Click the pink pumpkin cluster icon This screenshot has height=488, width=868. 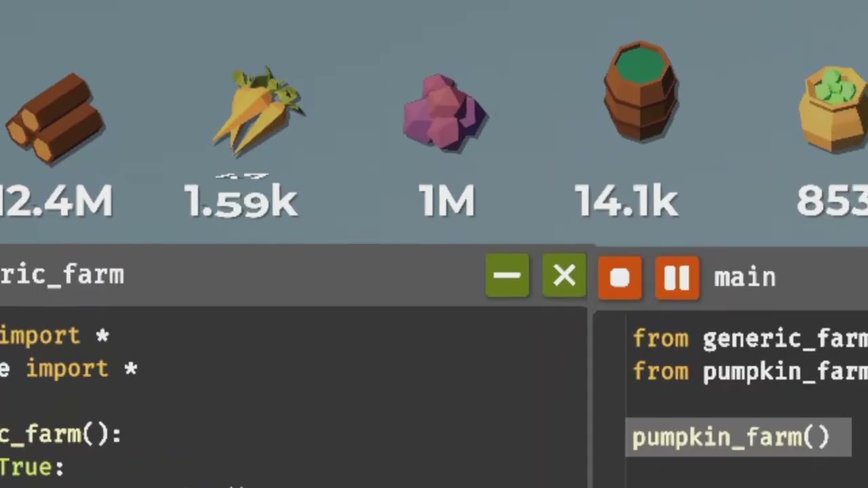tap(445, 111)
